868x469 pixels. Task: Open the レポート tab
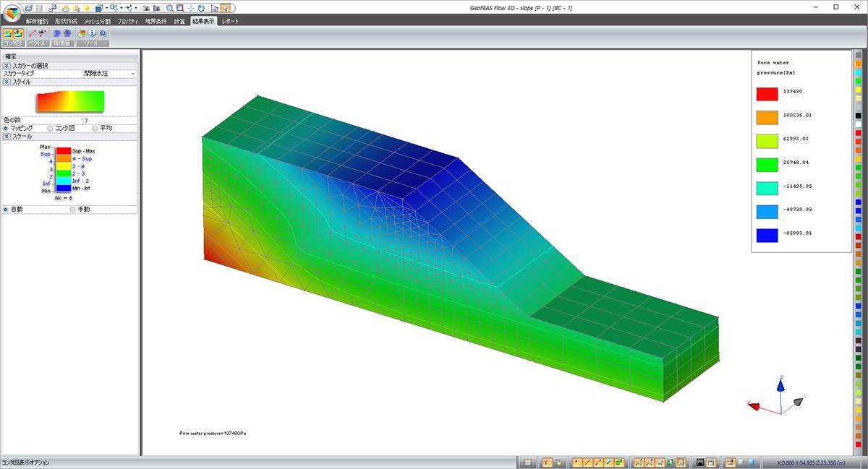[230, 21]
